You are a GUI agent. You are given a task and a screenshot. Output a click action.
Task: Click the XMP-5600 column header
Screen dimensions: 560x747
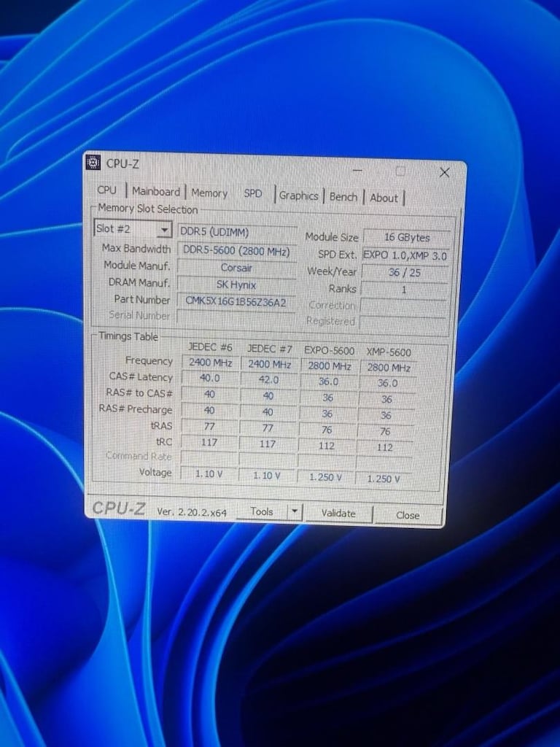pyautogui.click(x=389, y=352)
